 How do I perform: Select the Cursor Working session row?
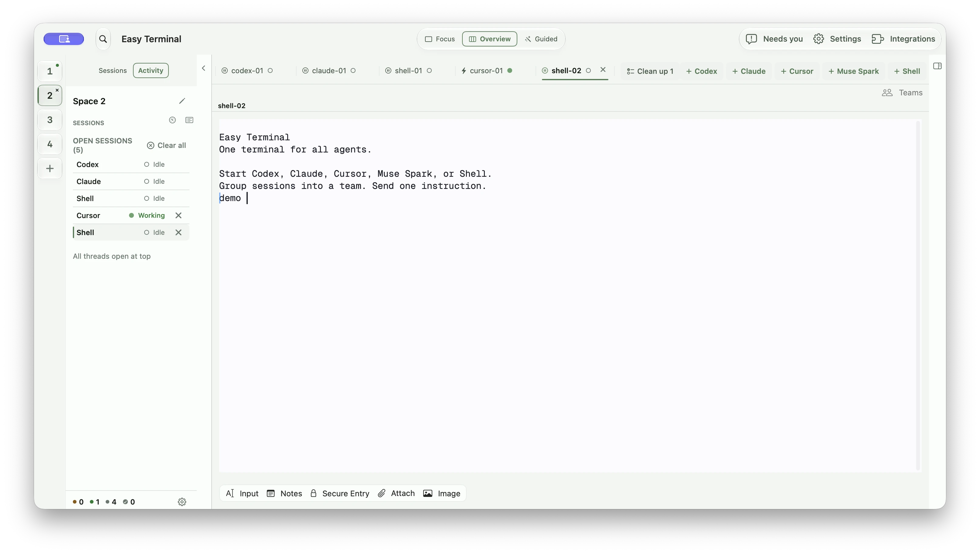click(x=131, y=215)
